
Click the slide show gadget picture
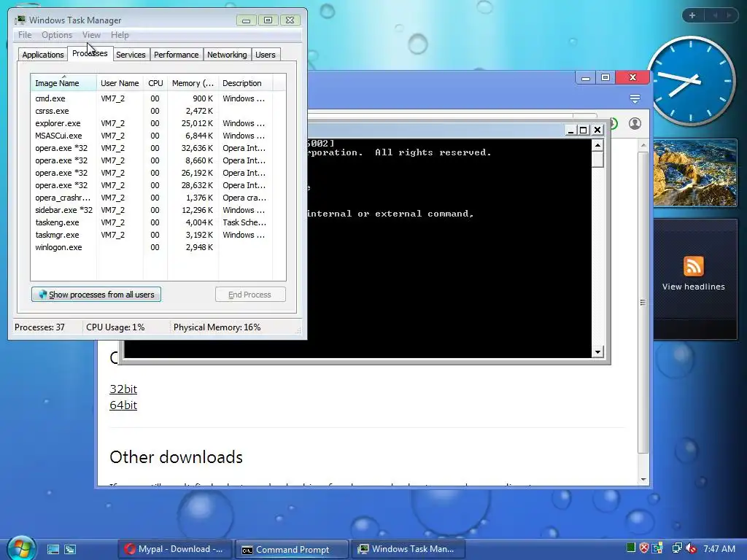point(695,172)
